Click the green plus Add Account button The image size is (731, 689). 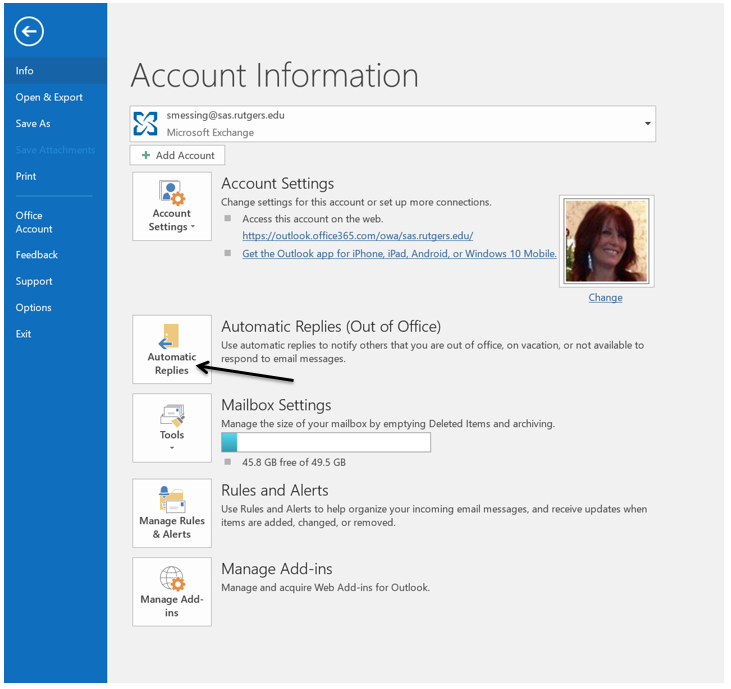click(x=177, y=155)
